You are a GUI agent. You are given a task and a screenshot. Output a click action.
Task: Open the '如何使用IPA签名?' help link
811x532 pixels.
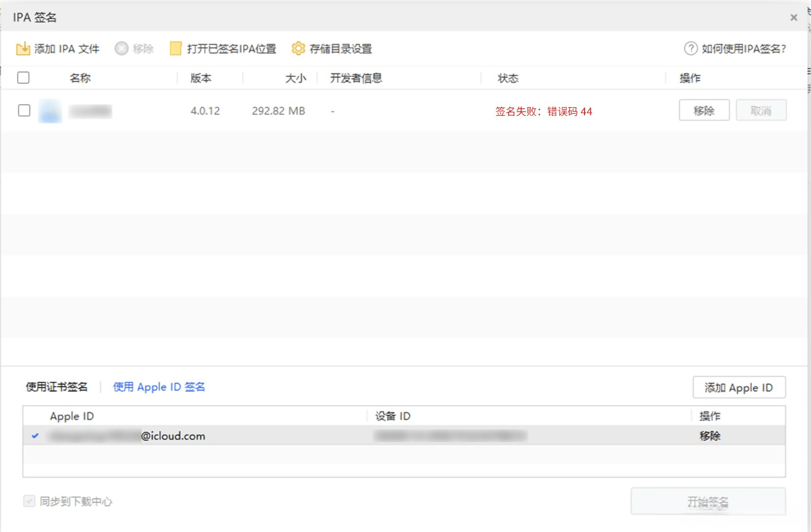(x=743, y=49)
